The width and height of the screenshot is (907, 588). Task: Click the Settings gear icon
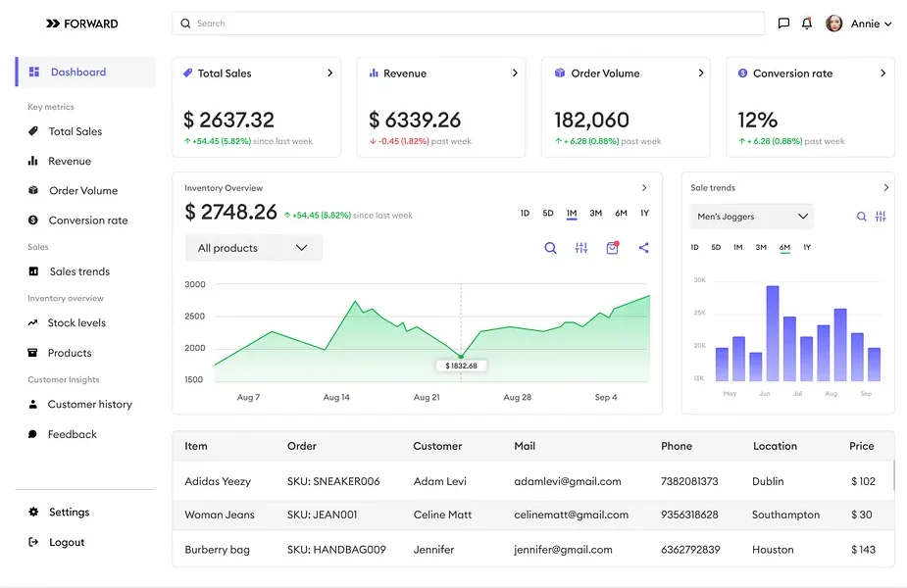33,512
